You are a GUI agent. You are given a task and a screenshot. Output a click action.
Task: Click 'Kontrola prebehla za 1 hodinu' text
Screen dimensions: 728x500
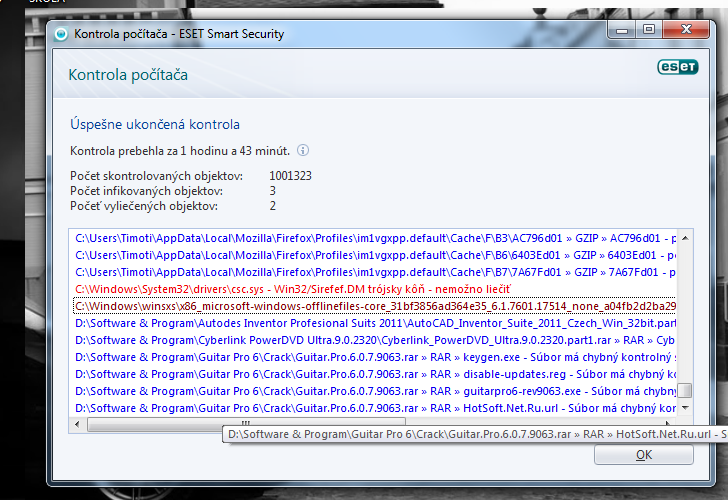(180, 151)
